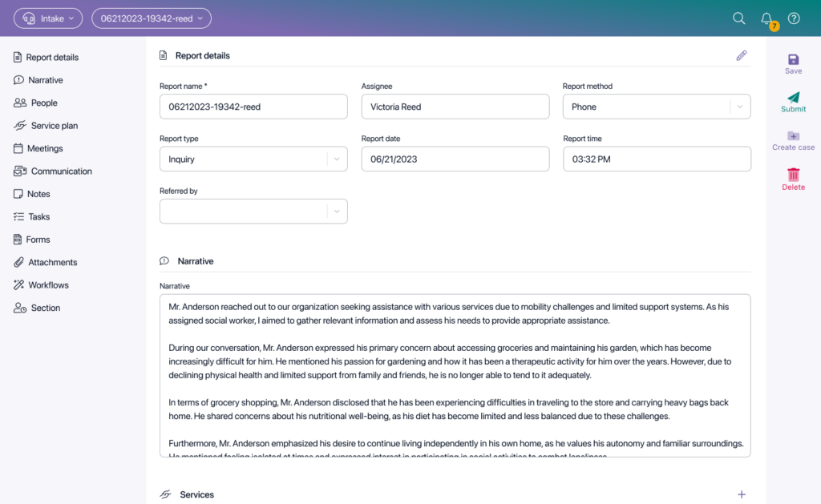Open the Intake module dropdown
The image size is (821, 504).
point(48,18)
